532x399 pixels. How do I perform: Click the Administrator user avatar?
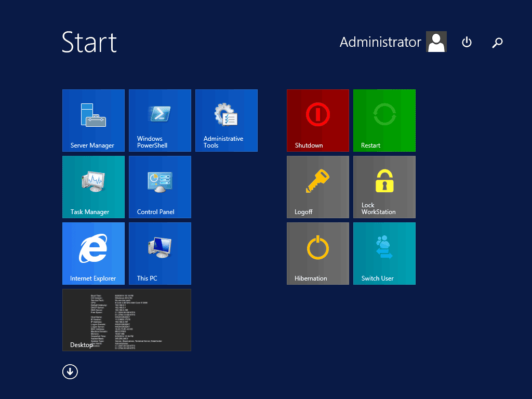pyautogui.click(x=436, y=42)
